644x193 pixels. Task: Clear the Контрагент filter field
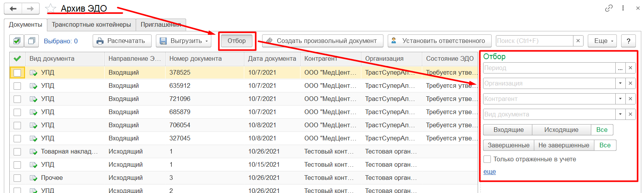coord(630,99)
